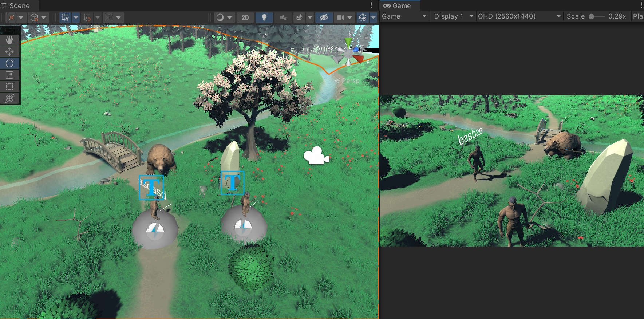Screen dimensions: 644x319
Task: Select the Hand view tool
Action: [9, 40]
